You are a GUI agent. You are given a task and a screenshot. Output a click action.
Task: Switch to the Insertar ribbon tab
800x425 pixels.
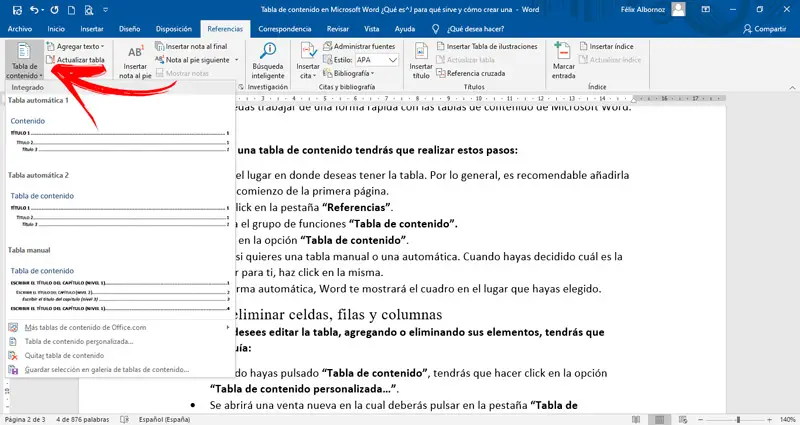point(92,29)
